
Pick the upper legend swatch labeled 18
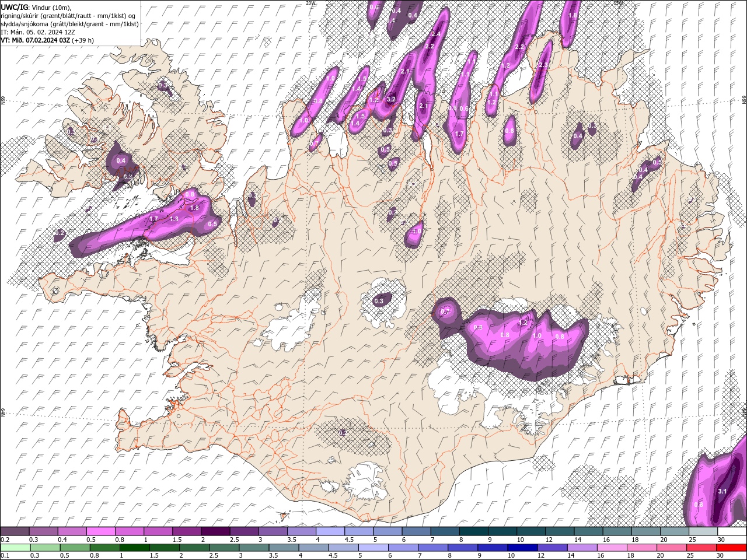click(x=645, y=531)
